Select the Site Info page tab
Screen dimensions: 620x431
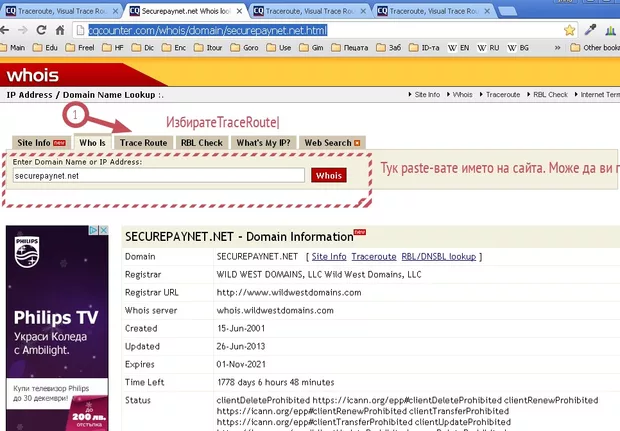coord(42,143)
